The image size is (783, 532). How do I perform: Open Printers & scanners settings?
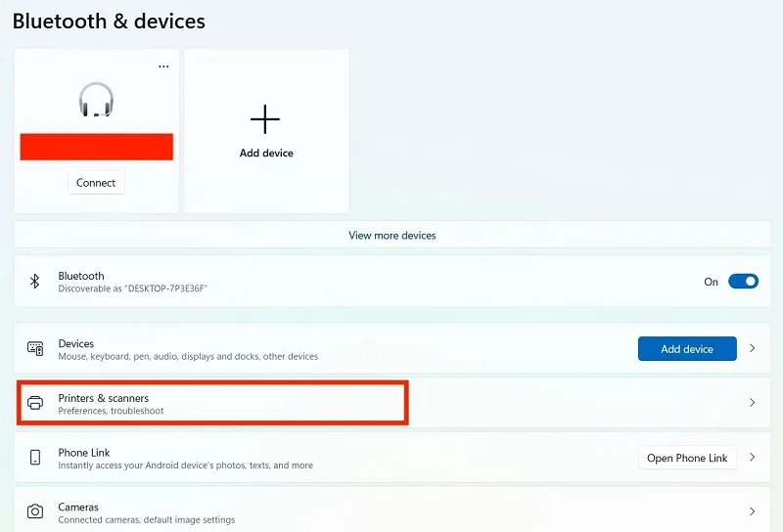[392, 403]
